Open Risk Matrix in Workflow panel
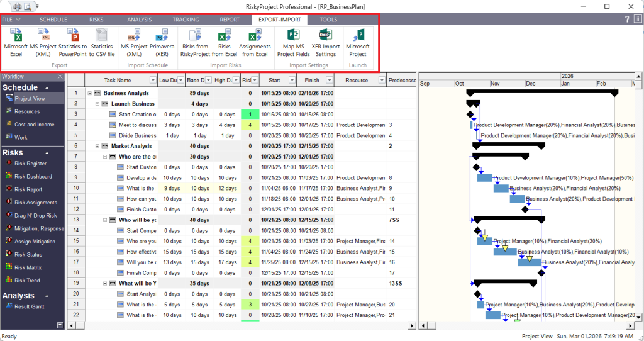644x341 pixels. coord(28,267)
